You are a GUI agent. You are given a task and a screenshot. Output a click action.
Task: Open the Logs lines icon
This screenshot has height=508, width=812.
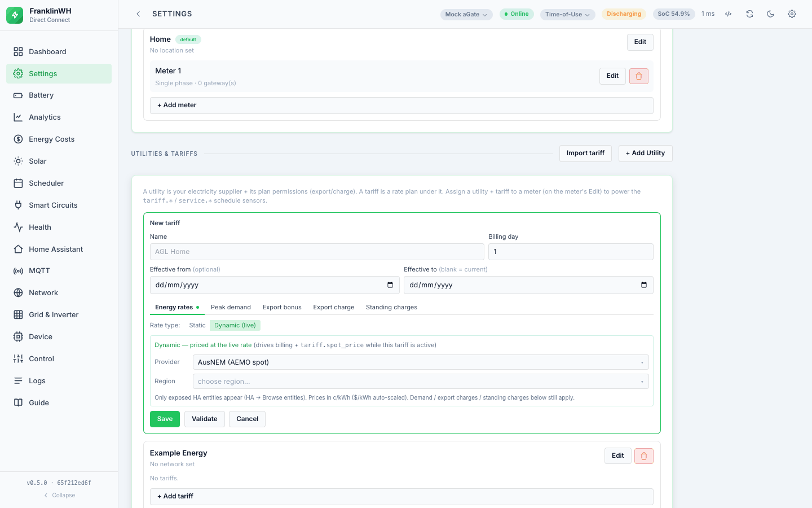pyautogui.click(x=18, y=381)
